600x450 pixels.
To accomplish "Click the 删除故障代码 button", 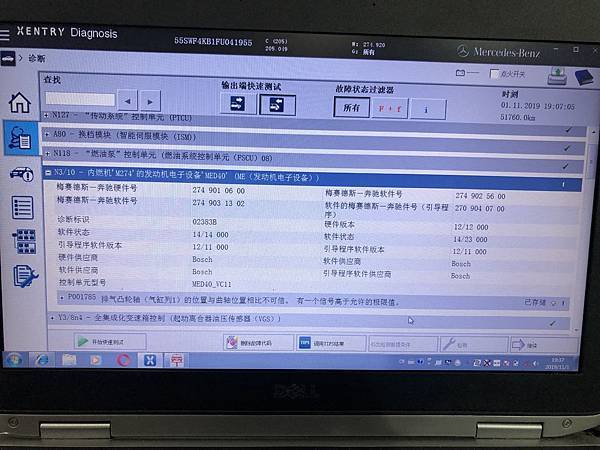I will point(258,343).
